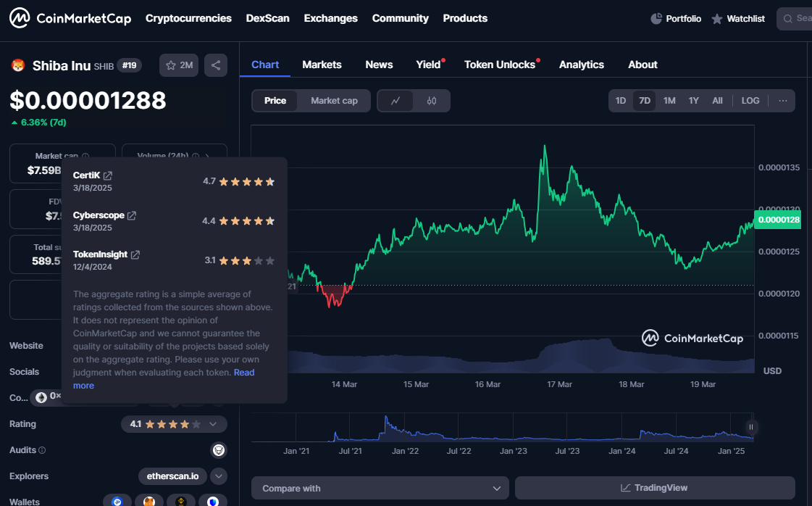812x506 pixels.
Task: Open the CertiK audit shield icon
Action: tap(219, 450)
